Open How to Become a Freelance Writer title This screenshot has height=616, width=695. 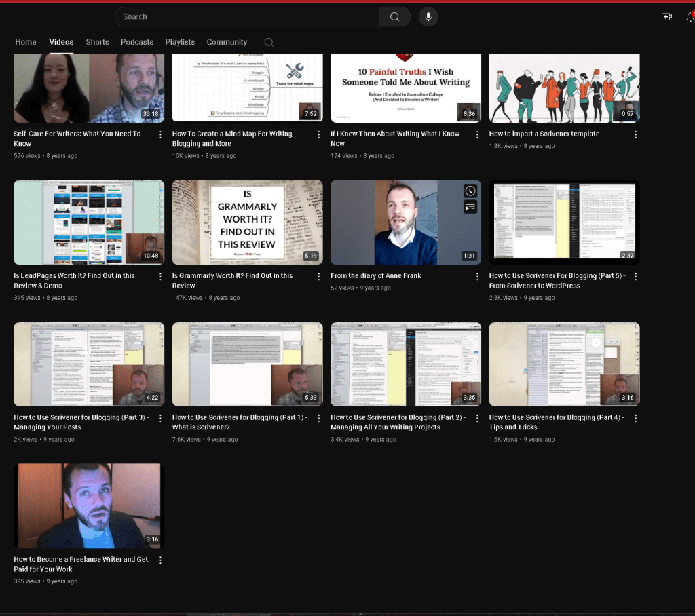coord(81,564)
